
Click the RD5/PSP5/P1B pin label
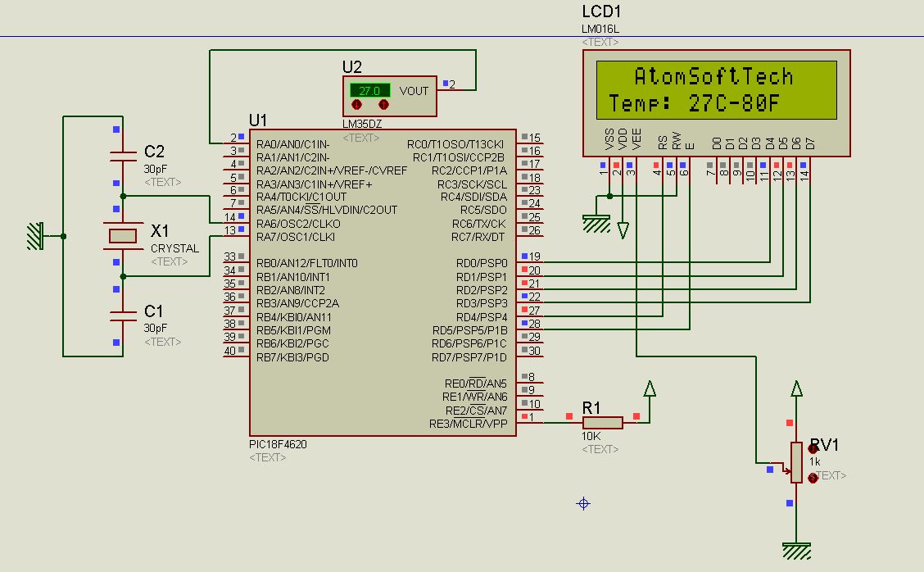(469, 330)
